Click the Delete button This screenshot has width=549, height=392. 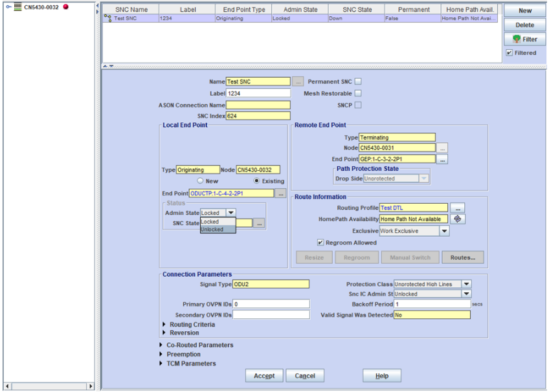coord(525,25)
